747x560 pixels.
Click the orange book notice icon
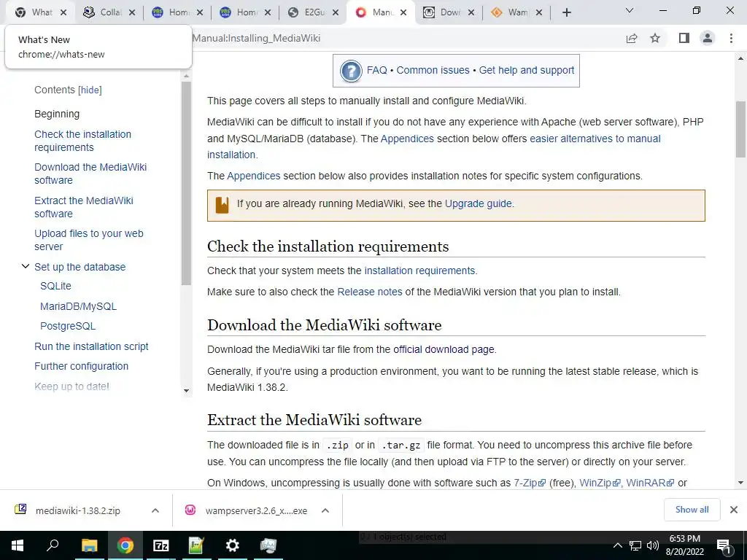(x=222, y=205)
